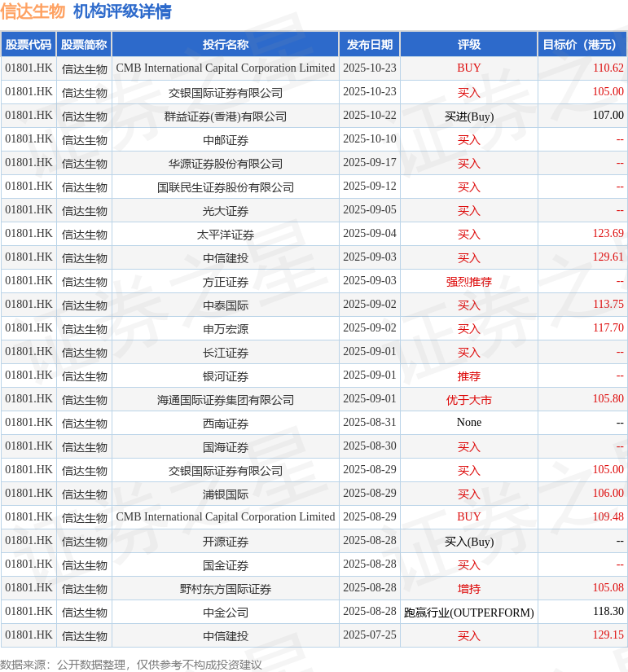Click the 信达生物 orange title text
The width and height of the screenshot is (628, 672).
point(33,11)
